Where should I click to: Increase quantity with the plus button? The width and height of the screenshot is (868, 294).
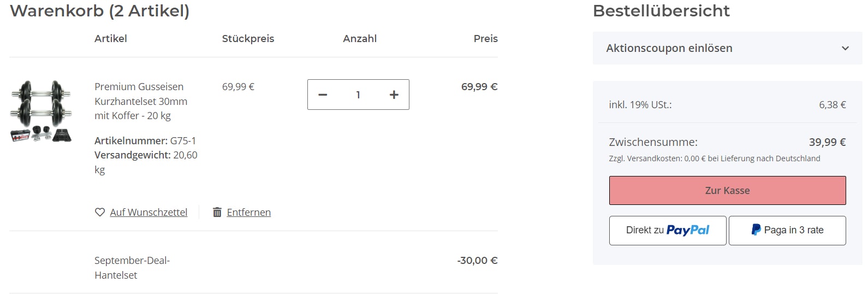click(x=394, y=95)
